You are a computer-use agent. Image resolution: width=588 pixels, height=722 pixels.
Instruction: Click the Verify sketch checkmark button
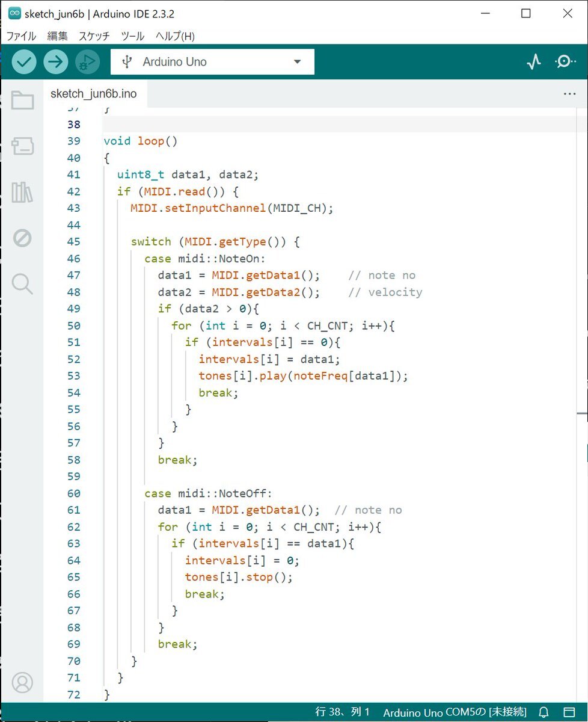point(24,61)
